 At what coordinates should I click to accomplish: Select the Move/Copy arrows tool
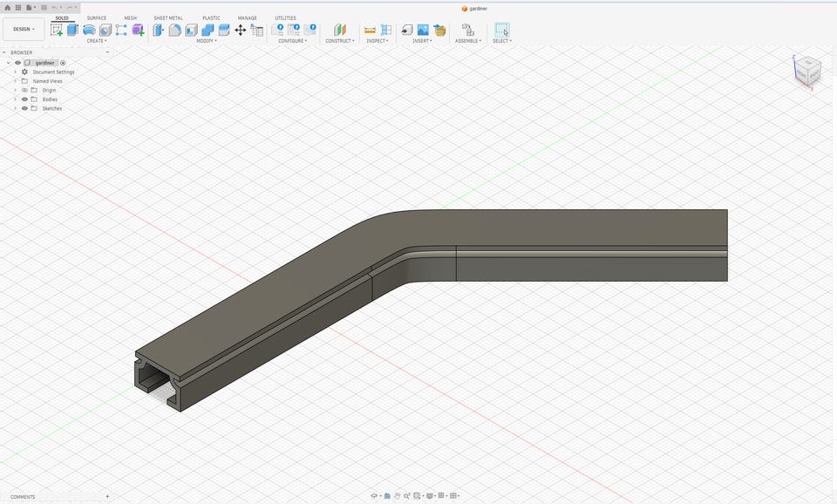241,30
